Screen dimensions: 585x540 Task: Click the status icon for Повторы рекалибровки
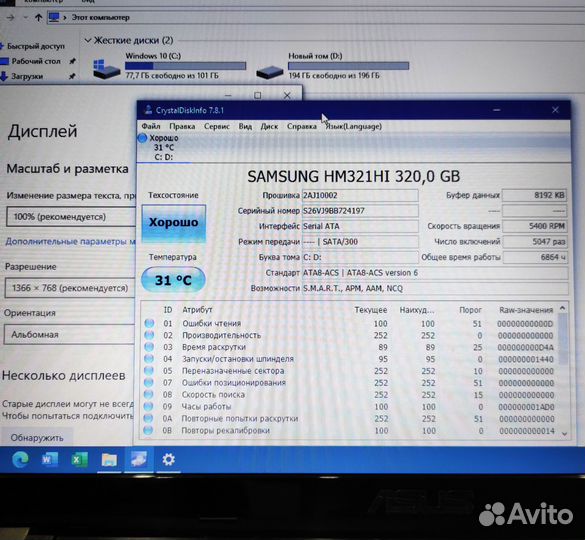[148, 430]
